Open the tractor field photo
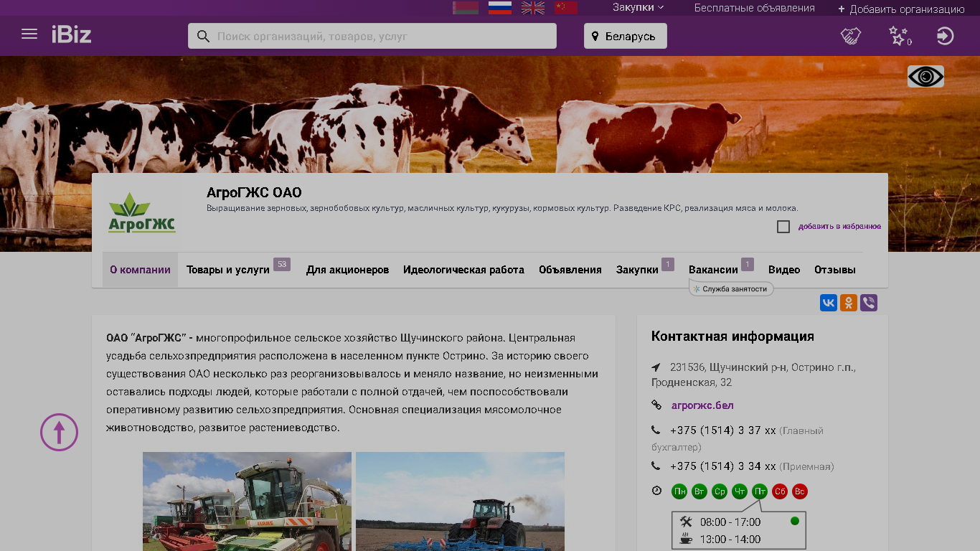The height and width of the screenshot is (551, 980). pos(460,501)
